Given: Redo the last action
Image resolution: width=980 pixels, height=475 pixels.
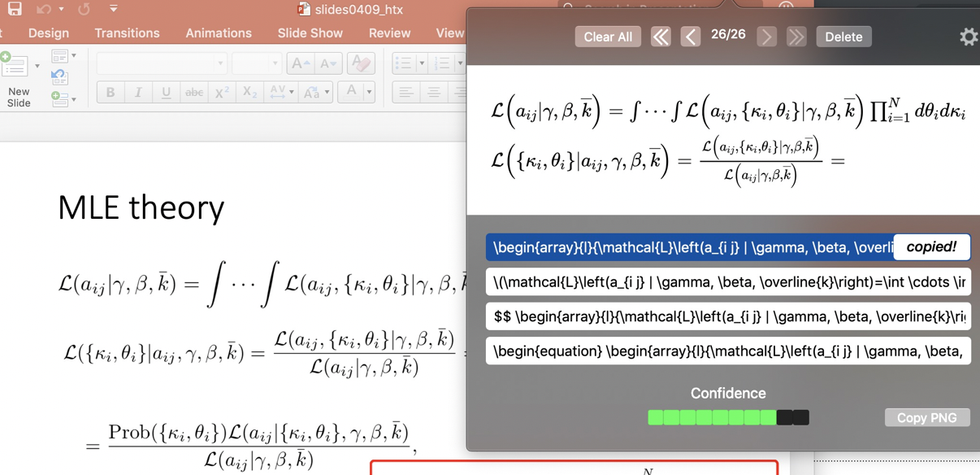Looking at the screenshot, I should point(85,9).
